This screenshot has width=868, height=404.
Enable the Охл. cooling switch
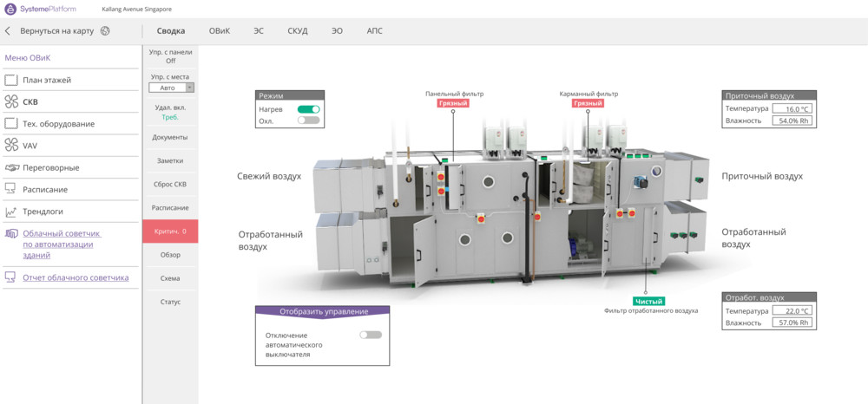308,121
